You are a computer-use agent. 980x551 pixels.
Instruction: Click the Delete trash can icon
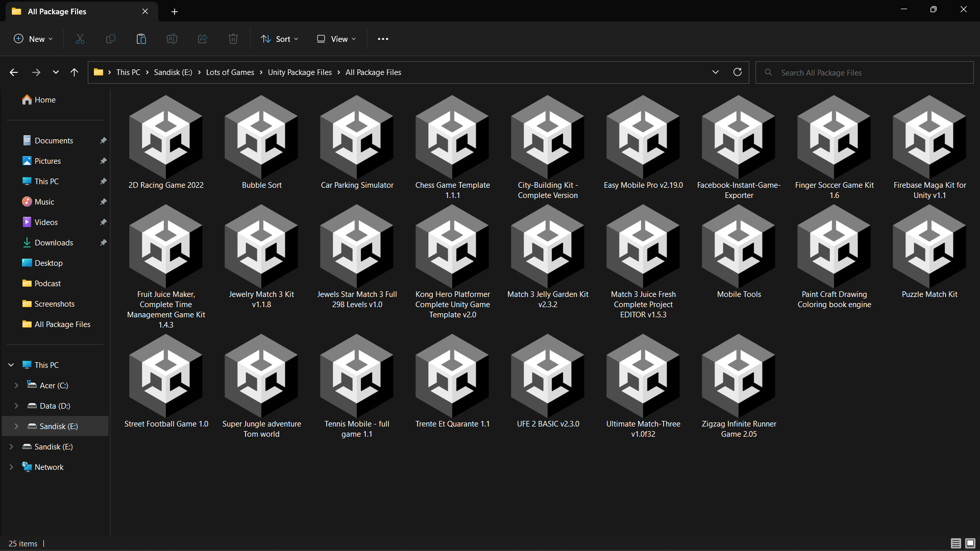click(x=233, y=39)
